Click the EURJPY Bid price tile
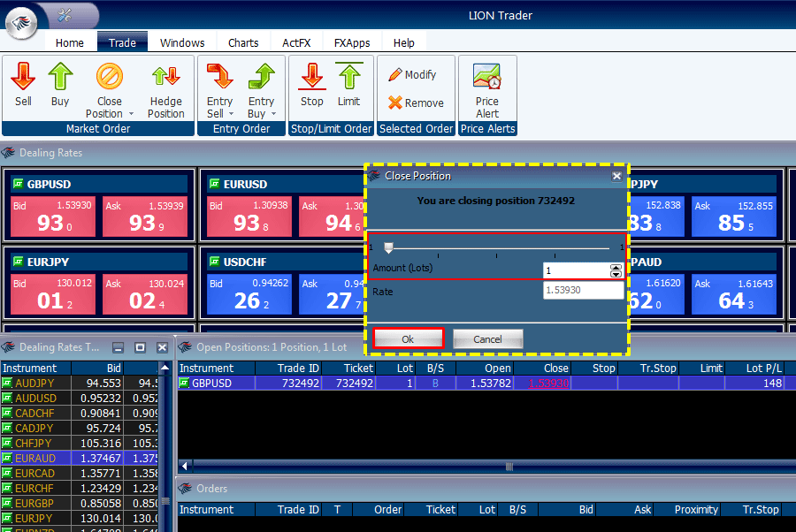This screenshot has height=532, width=796. coord(53,294)
